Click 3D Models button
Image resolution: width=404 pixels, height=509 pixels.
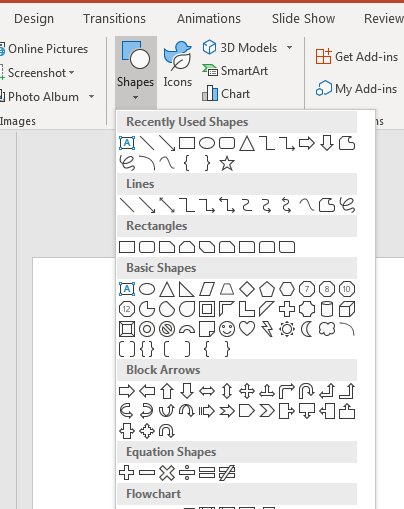[x=240, y=48]
